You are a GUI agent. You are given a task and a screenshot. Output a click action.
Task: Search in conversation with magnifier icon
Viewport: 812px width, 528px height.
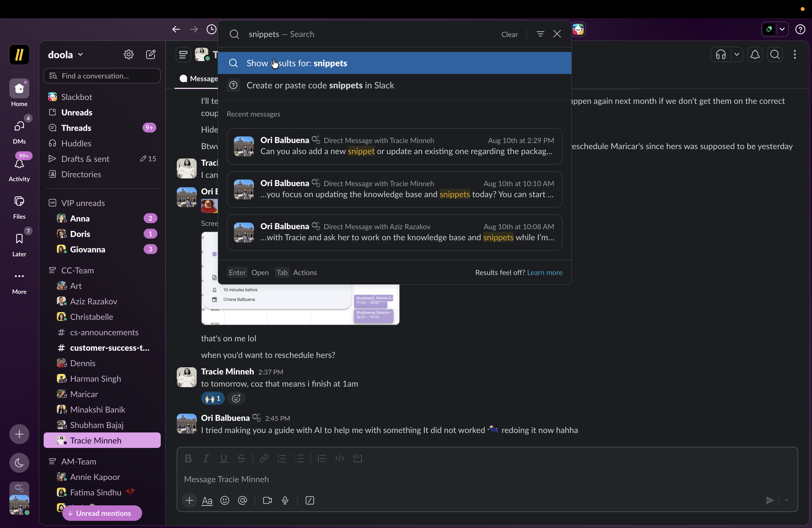coord(775,55)
